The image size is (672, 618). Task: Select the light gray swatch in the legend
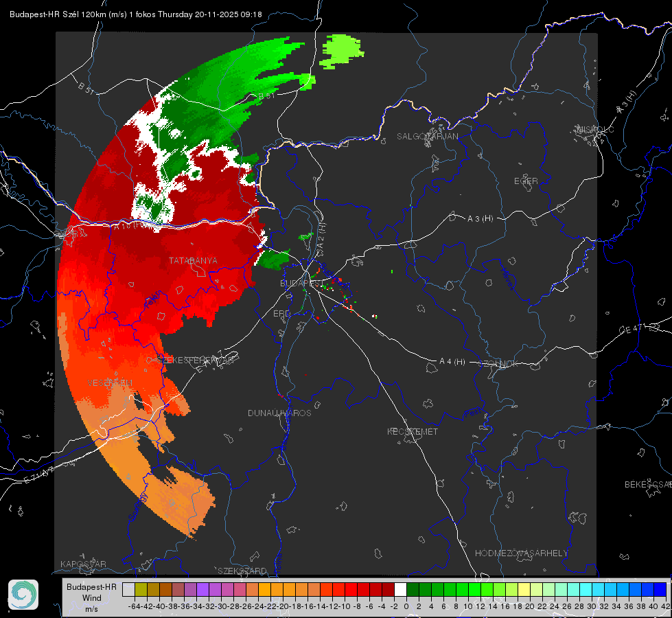pos(128,590)
